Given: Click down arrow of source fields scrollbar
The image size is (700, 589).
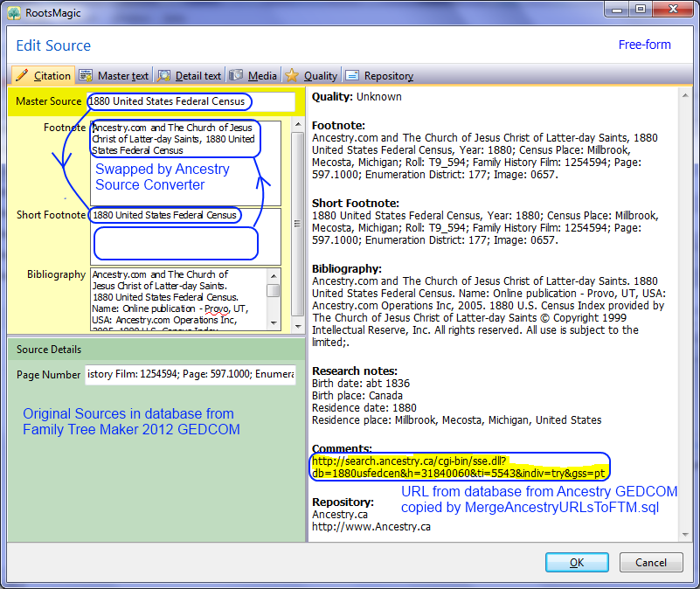Looking at the screenshot, I should point(298,327).
